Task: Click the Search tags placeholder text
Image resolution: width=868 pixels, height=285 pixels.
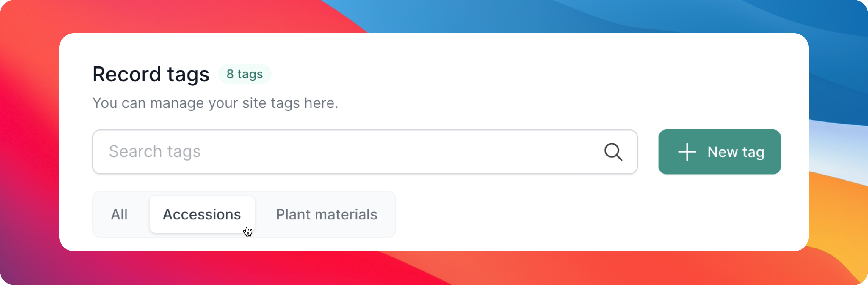Action: pos(155,152)
